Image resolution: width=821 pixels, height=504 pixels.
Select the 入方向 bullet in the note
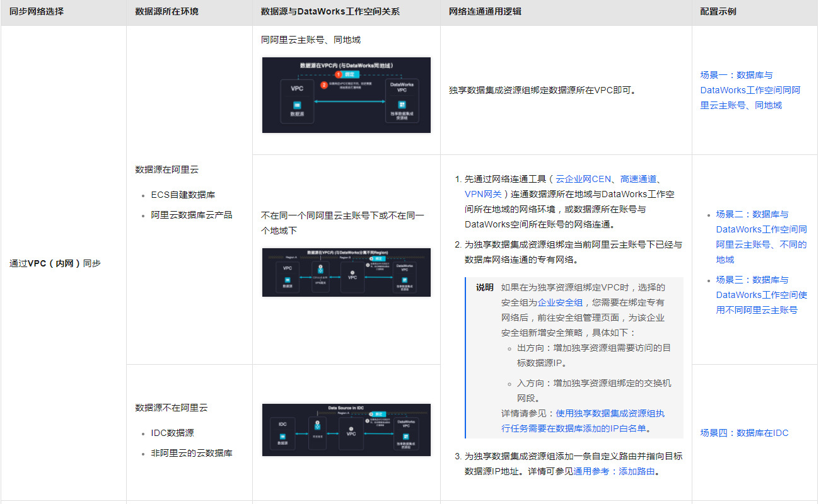point(595,391)
